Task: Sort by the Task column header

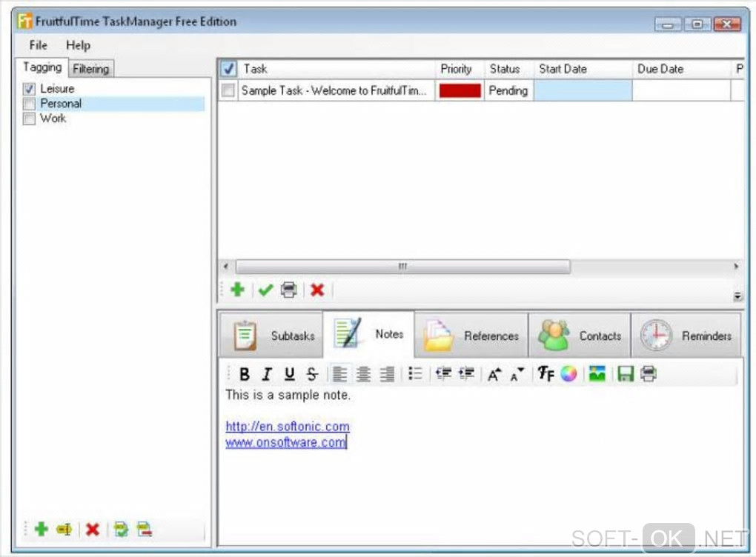Action: (x=336, y=69)
